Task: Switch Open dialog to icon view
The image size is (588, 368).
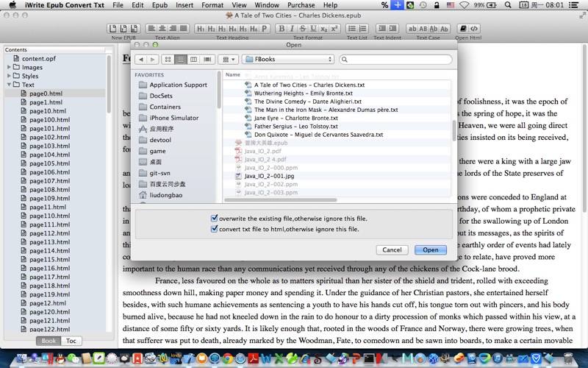Action: (x=168, y=60)
